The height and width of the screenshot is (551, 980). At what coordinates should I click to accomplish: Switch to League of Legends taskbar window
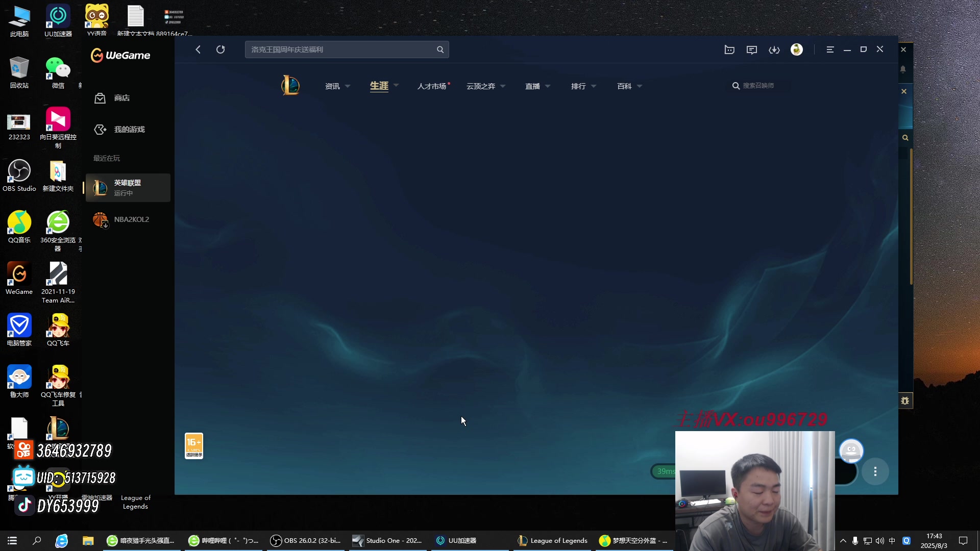coord(553,541)
